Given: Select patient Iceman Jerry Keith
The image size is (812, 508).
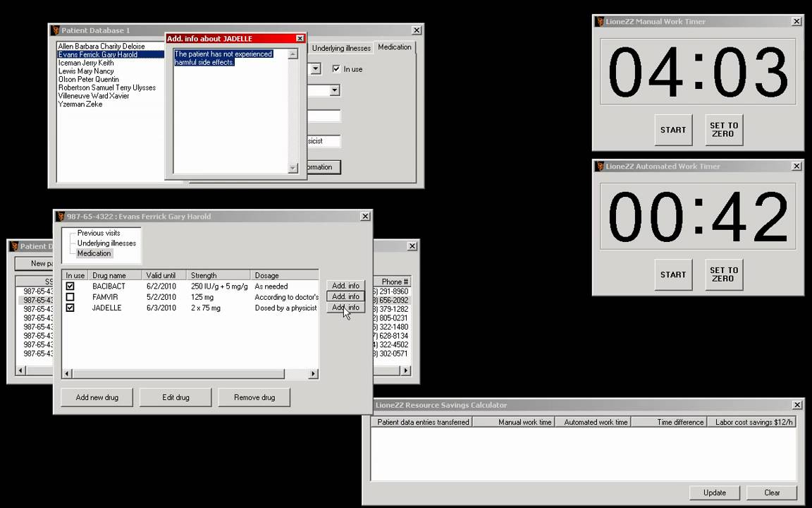Looking at the screenshot, I should 86,63.
